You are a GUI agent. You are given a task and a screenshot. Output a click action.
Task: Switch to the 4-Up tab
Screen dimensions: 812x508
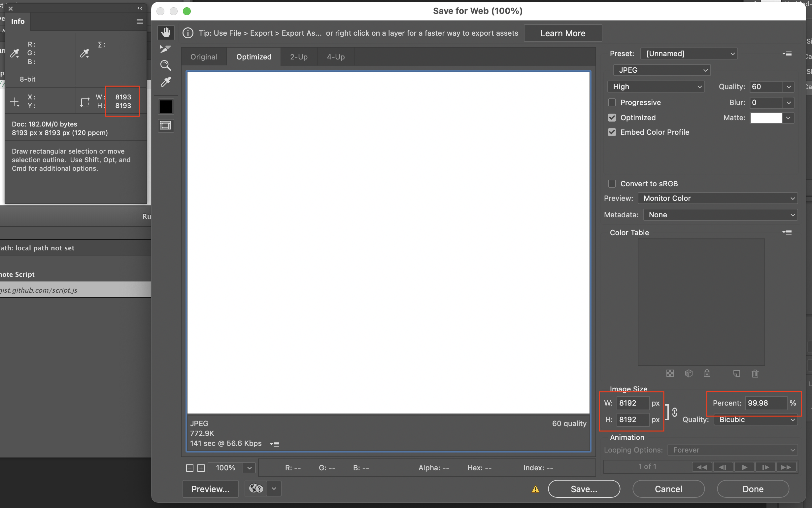coord(335,56)
